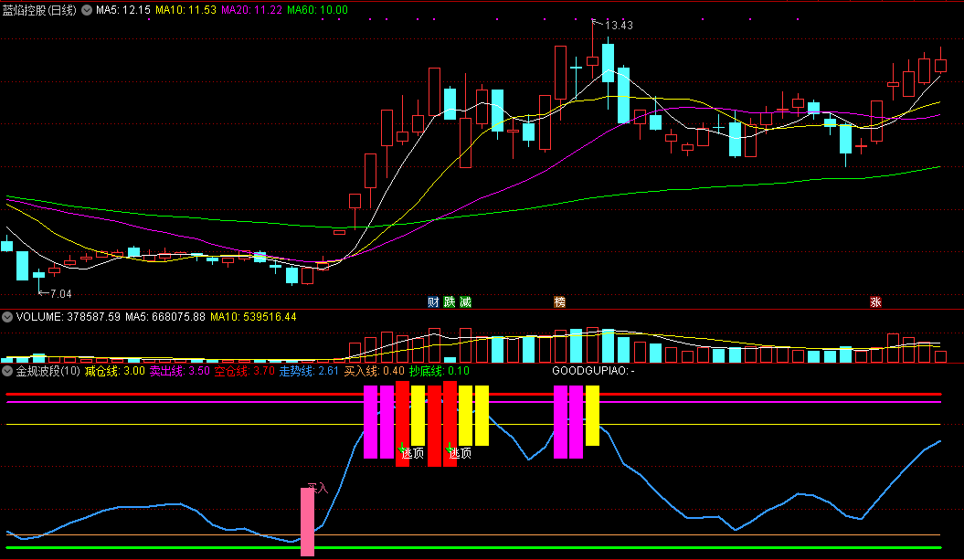
Task: Open the 金规波段(10) indicator dropdown arrow
Action: coord(7,371)
